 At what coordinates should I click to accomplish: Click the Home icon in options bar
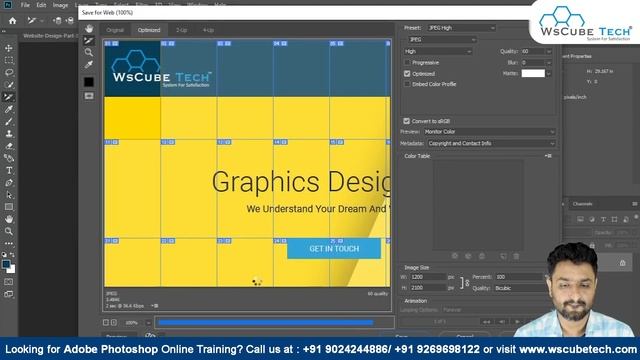13,20
